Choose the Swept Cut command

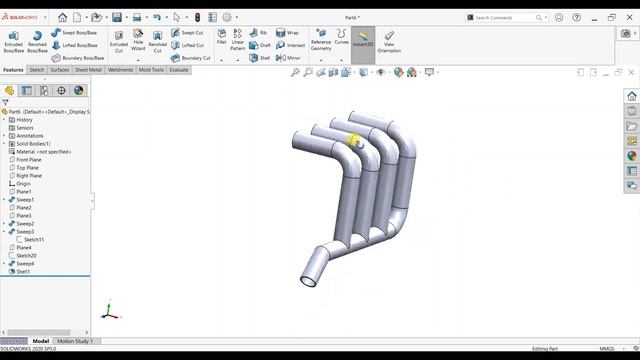click(187, 33)
